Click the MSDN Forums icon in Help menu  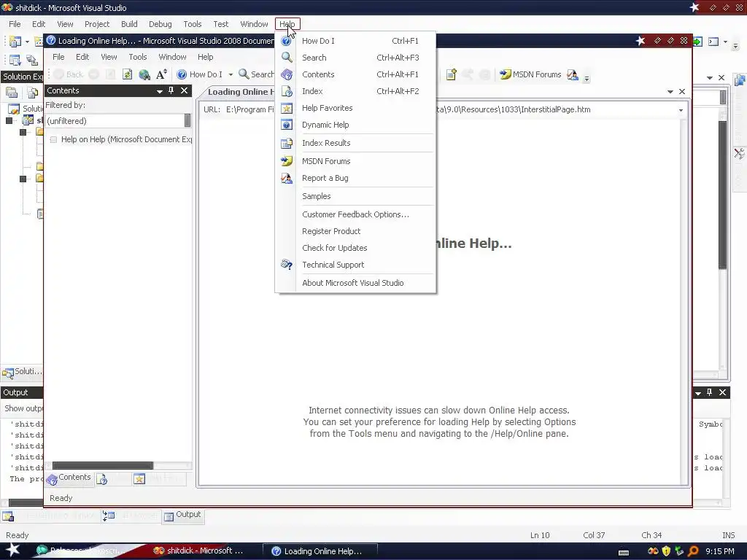[286, 161]
